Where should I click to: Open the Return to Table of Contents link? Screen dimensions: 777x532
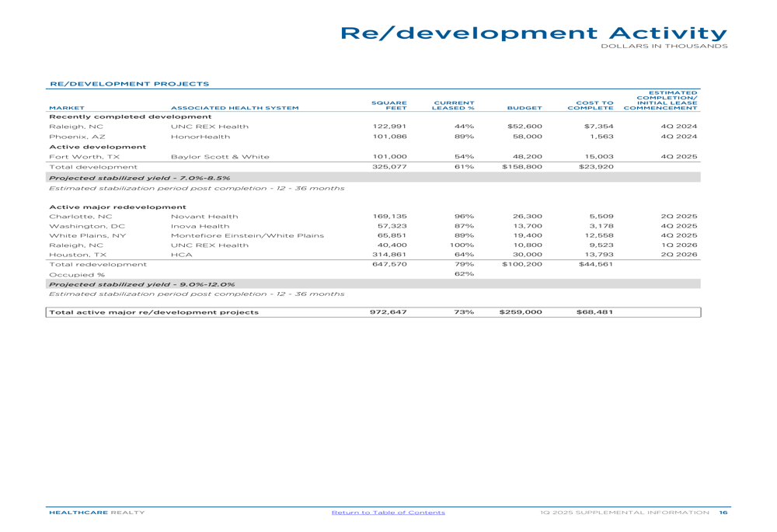(x=388, y=512)
